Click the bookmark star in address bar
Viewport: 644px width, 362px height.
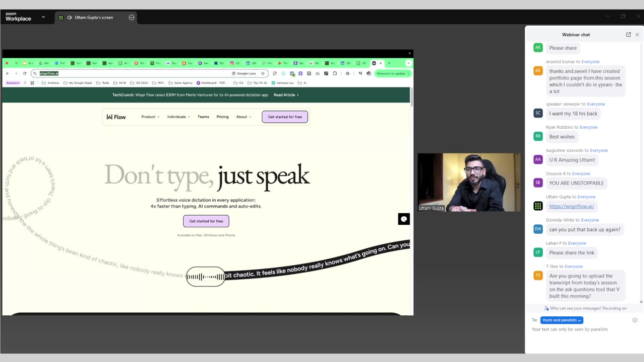(x=263, y=73)
